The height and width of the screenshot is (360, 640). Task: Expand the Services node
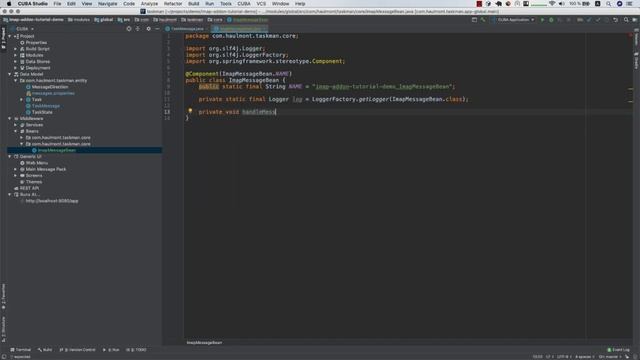pos(16,125)
